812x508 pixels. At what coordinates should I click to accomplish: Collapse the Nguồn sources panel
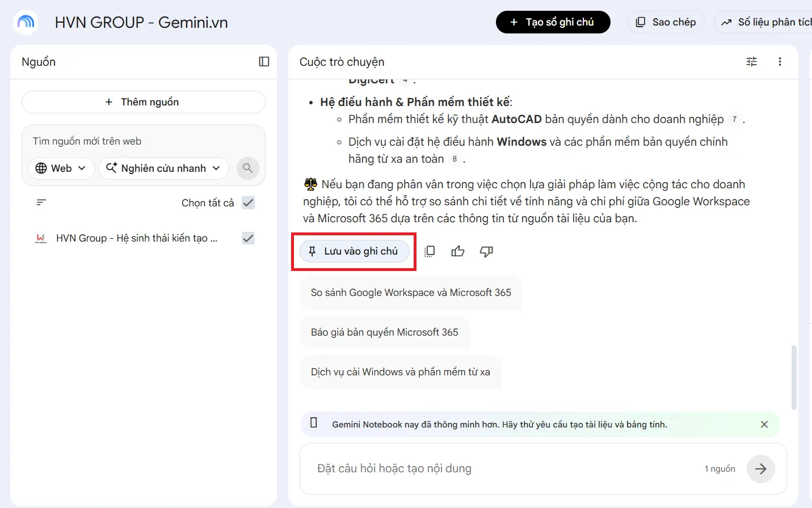pos(264,62)
